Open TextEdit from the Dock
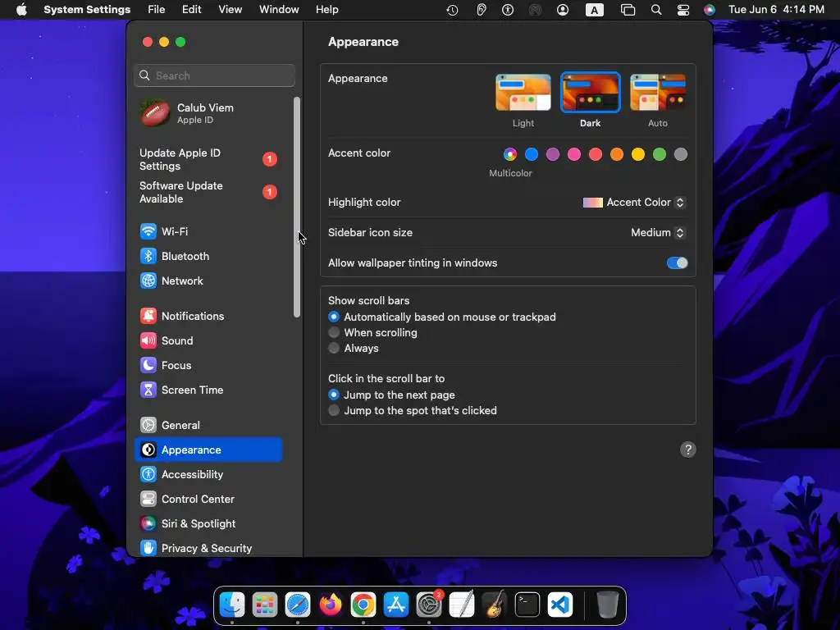Screen dimensions: 840x630 click(462, 605)
